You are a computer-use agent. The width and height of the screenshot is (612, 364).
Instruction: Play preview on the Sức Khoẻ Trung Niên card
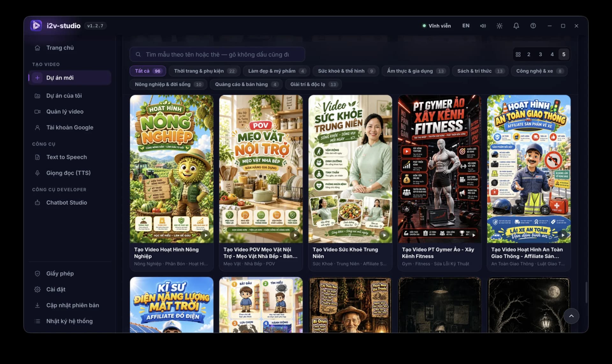pos(384,235)
